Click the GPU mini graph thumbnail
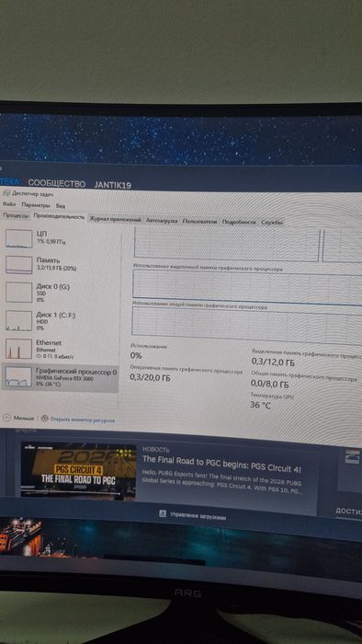 (x=18, y=377)
